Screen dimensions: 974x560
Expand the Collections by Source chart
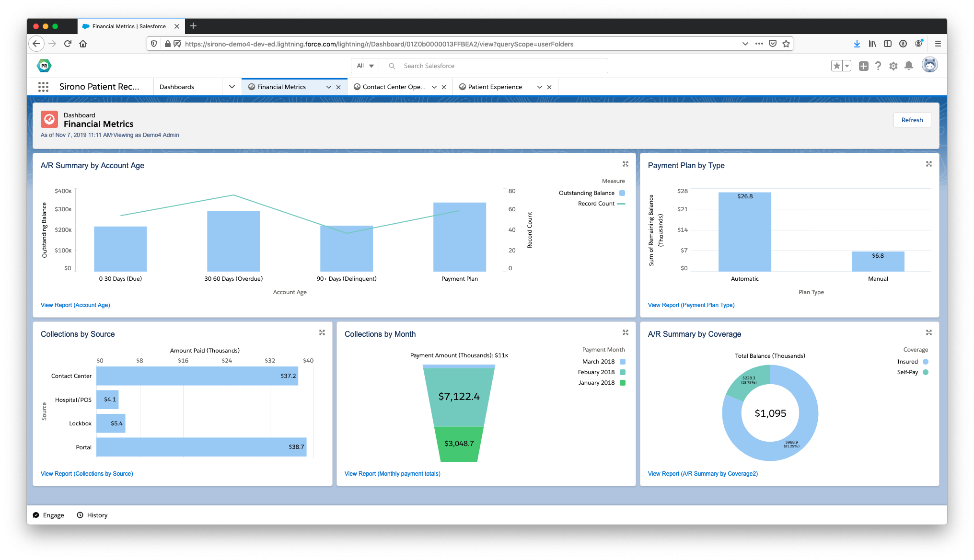(322, 332)
